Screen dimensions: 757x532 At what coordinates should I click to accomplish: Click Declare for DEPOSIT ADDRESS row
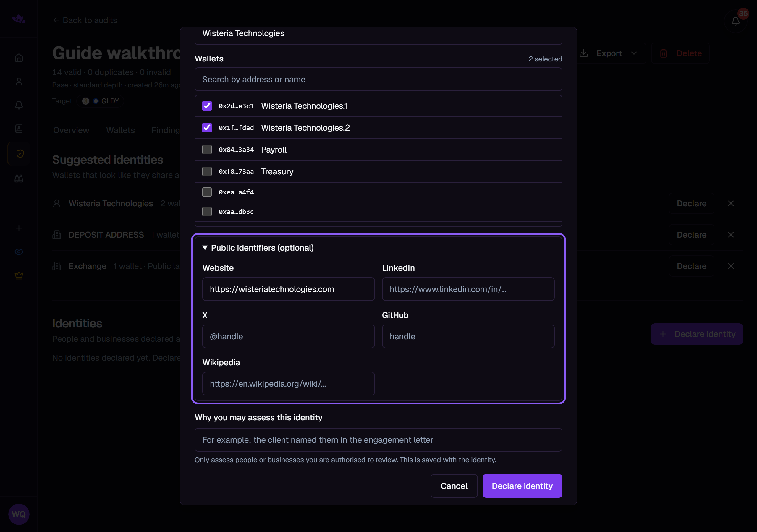point(691,235)
